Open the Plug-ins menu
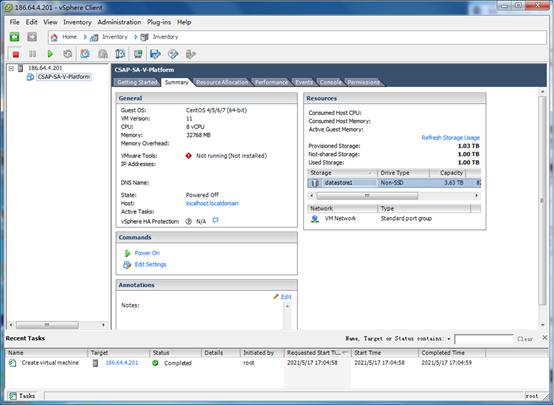 pos(159,22)
